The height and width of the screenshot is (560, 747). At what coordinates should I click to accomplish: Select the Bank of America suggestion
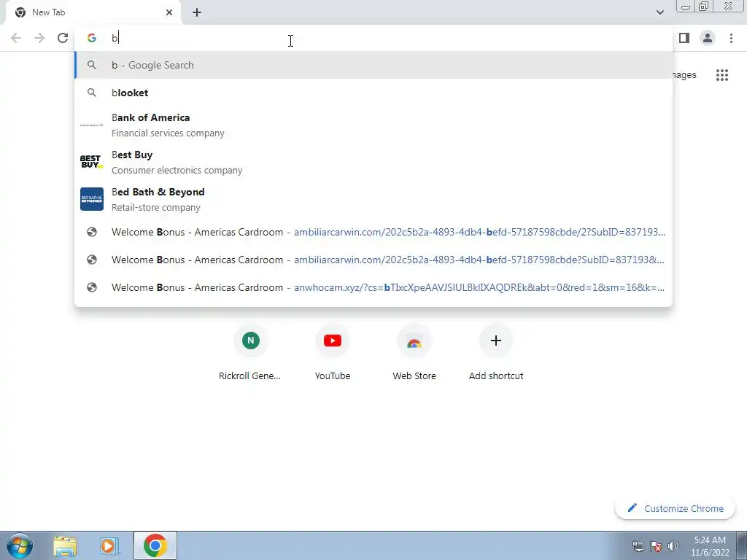373,125
